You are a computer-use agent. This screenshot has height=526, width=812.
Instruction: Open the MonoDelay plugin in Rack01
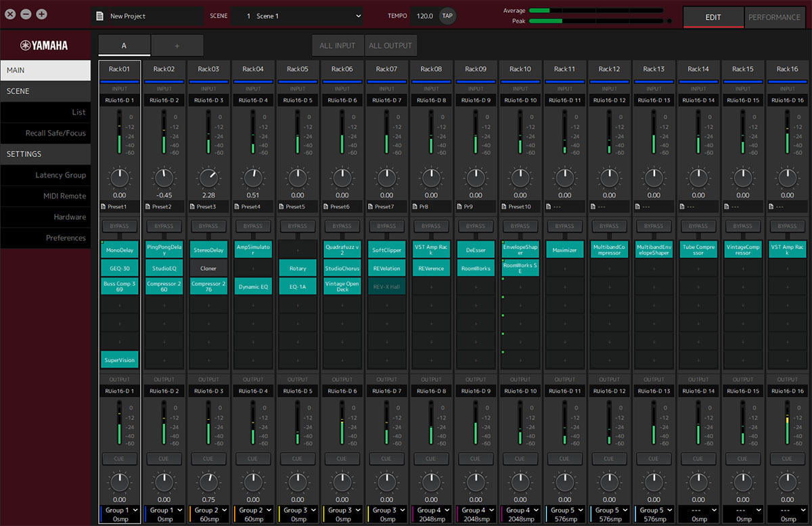coord(119,250)
